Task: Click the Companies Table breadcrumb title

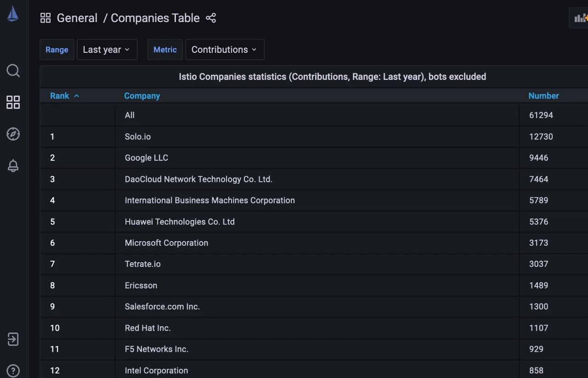Action: click(x=155, y=18)
